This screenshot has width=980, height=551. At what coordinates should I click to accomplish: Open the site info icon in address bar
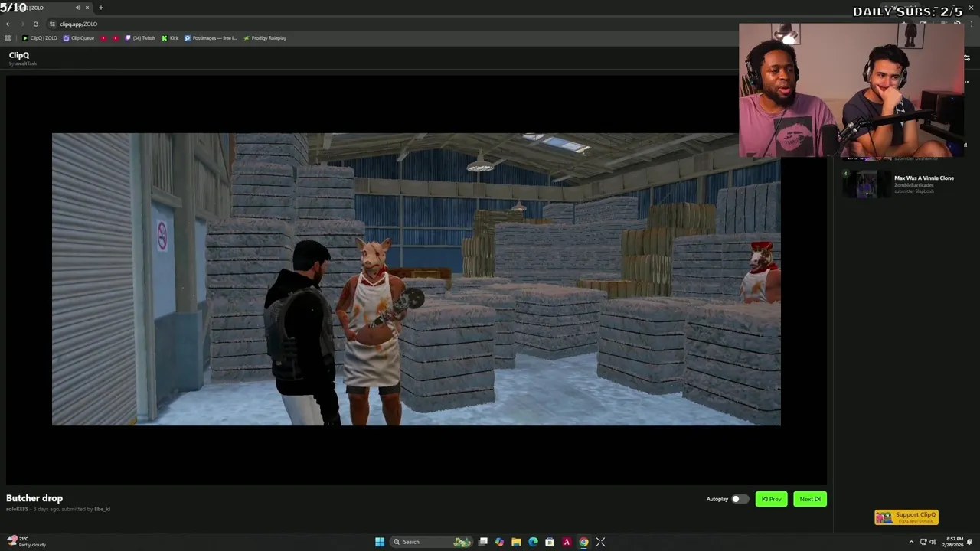tap(52, 24)
